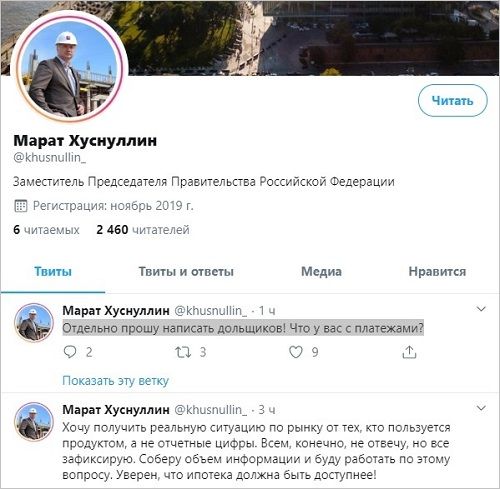Select the Медиа tab

click(321, 272)
